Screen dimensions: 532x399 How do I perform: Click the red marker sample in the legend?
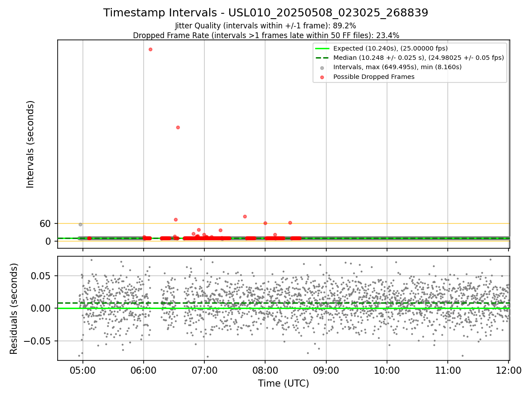[322, 77]
